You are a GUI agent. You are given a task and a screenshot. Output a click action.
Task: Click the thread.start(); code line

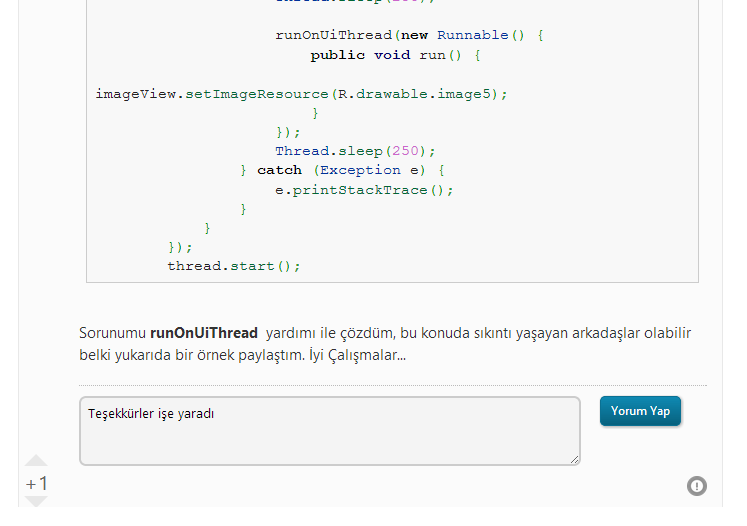click(x=234, y=266)
